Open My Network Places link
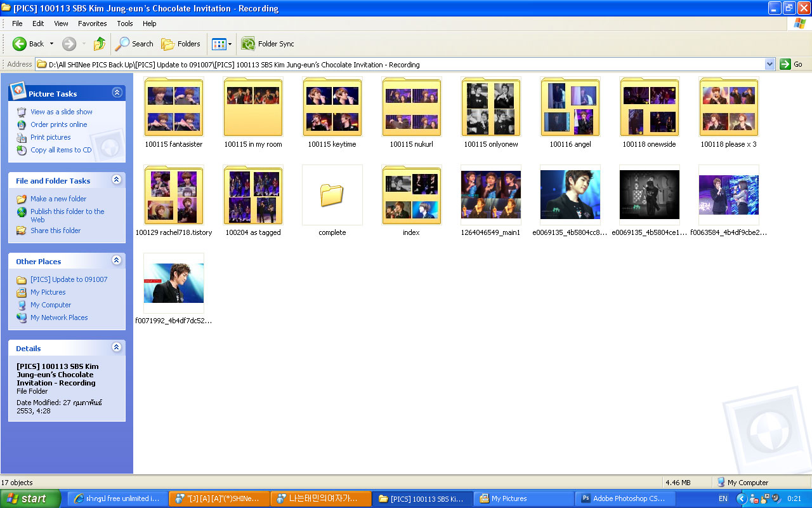Viewport: 812px width, 508px height. pos(59,317)
